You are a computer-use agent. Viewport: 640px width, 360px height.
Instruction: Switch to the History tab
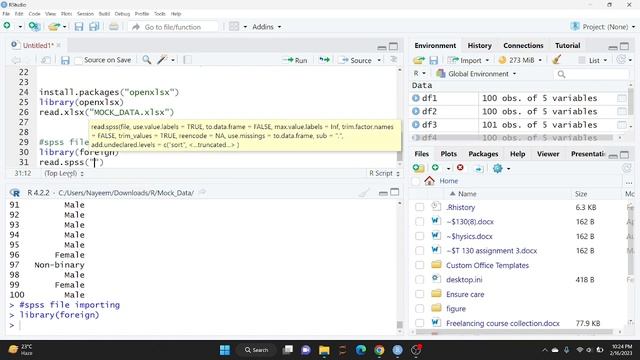479,46
